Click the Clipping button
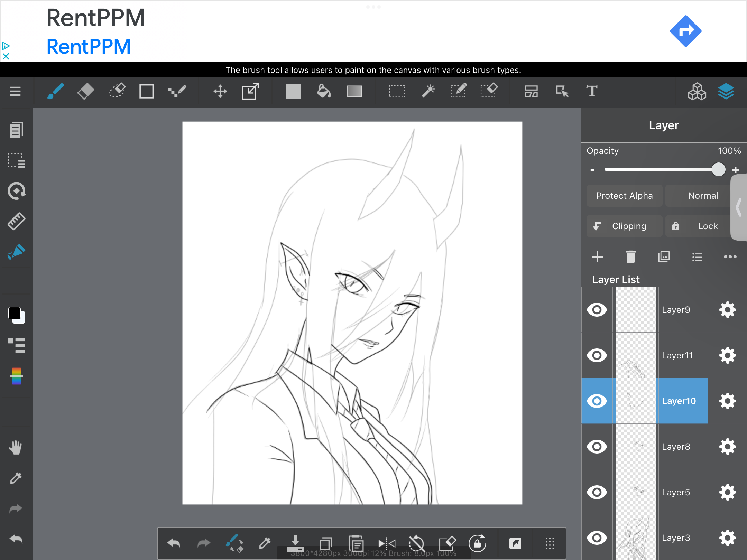The width and height of the screenshot is (747, 560). [624, 226]
